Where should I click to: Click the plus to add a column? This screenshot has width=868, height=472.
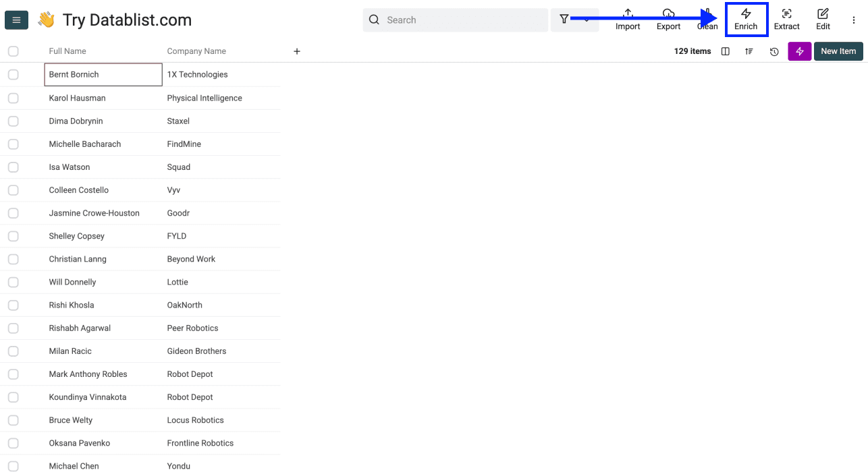click(x=296, y=51)
